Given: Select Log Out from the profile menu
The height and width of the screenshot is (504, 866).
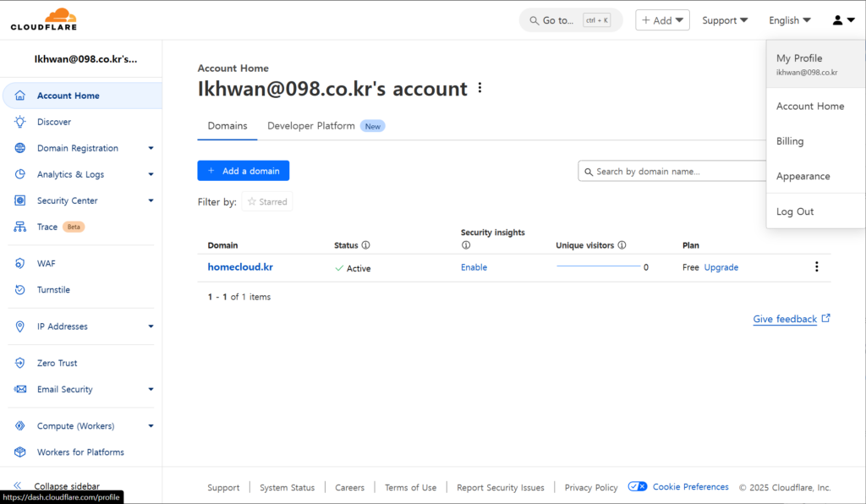Looking at the screenshot, I should tap(795, 211).
